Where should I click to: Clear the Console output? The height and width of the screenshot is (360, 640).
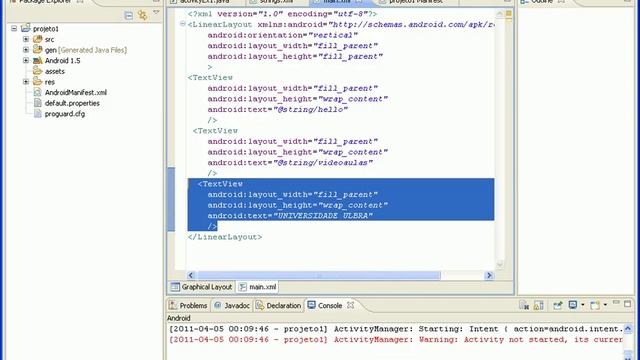[x=524, y=305]
